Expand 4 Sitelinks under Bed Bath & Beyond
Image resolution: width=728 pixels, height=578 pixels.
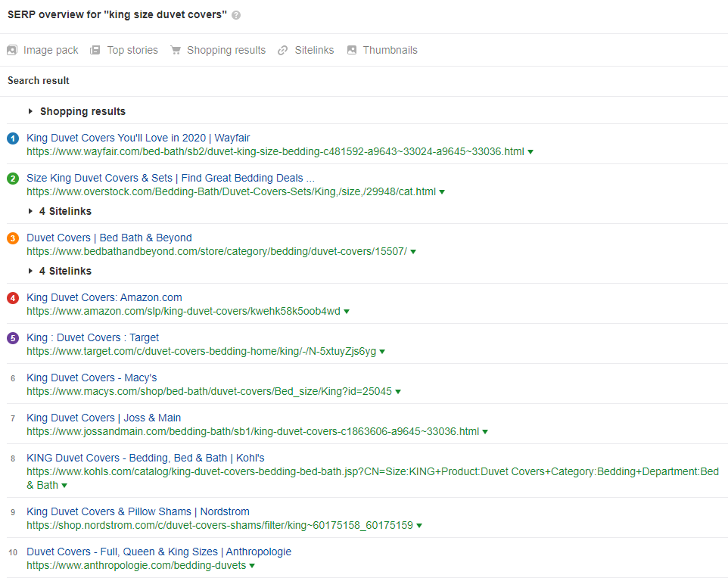tap(30, 271)
